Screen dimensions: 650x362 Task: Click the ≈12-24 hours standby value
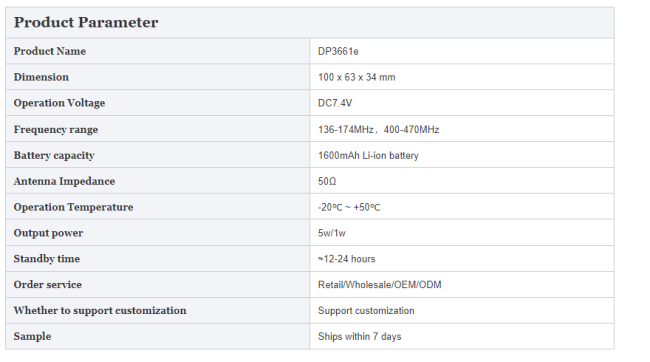347,259
